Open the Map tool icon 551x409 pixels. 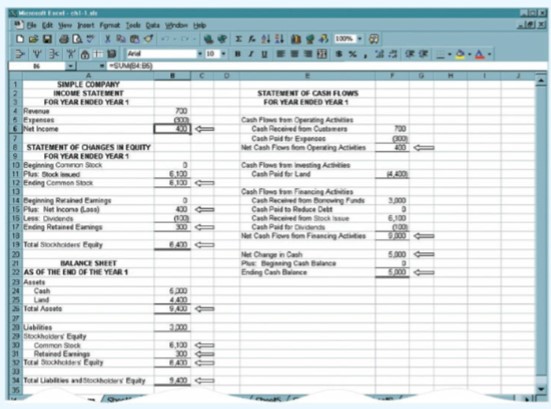click(x=310, y=39)
